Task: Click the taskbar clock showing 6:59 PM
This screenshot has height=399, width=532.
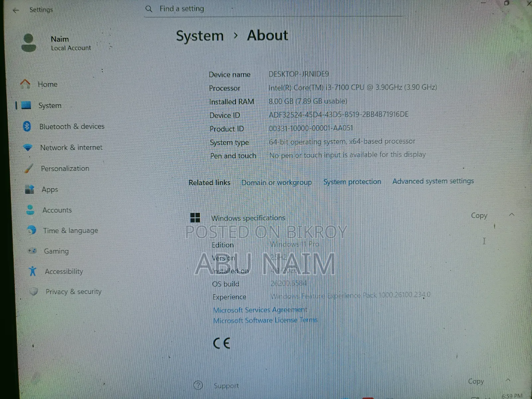Action: (512, 396)
